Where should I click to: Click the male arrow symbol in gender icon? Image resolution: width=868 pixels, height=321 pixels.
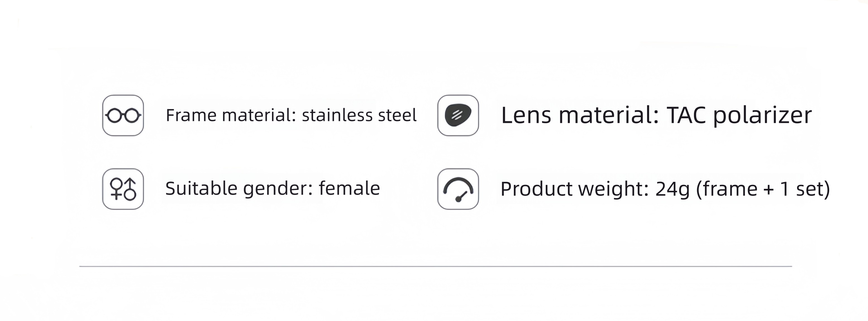[x=130, y=189]
